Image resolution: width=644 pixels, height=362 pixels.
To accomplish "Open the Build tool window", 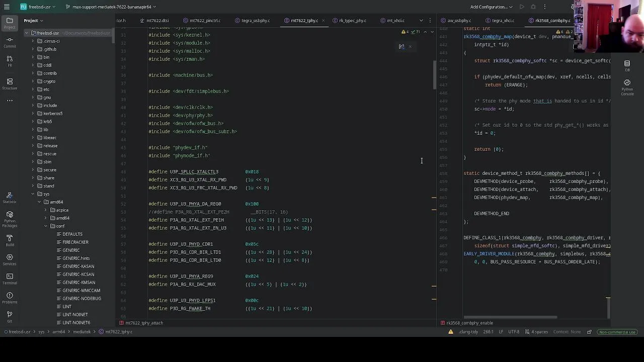I will click(x=10, y=240).
